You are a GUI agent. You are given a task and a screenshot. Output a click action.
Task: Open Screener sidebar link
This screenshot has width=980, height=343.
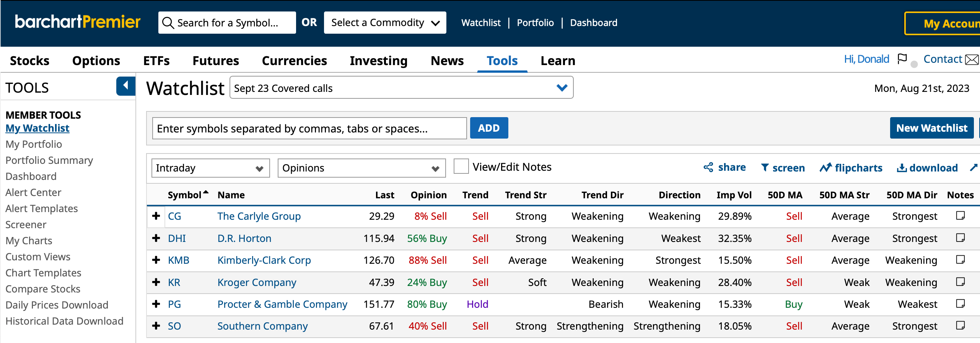pyautogui.click(x=26, y=224)
